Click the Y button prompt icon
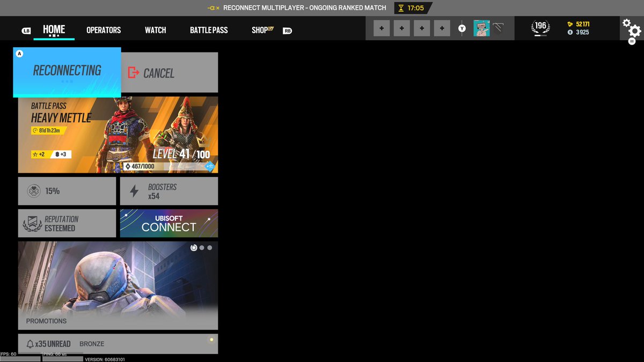Screen dimensions: 644x362 (462, 28)
